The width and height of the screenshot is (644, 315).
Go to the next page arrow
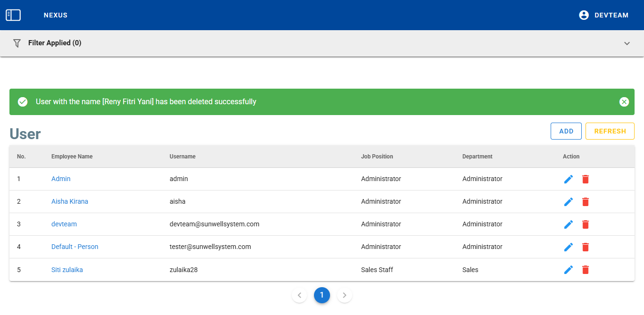click(345, 295)
